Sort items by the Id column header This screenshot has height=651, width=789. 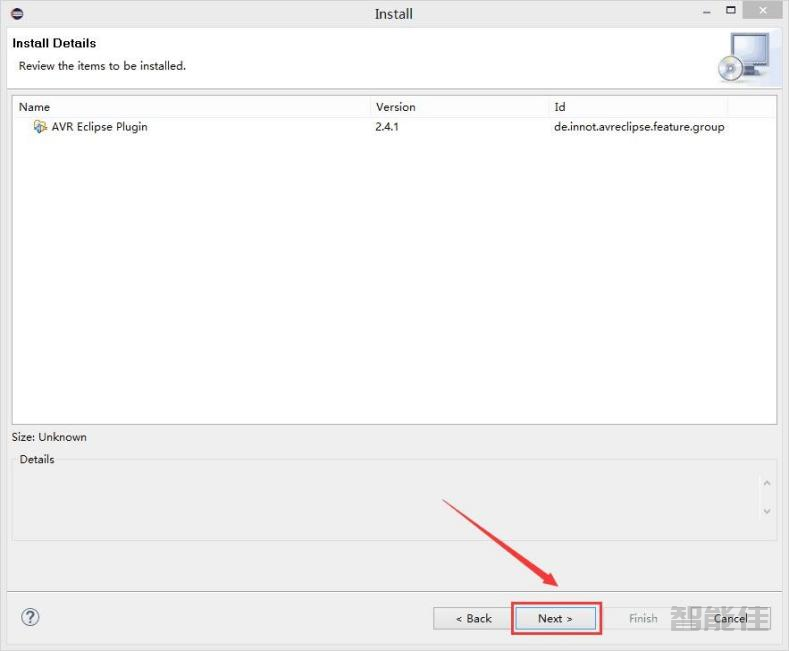coord(638,107)
